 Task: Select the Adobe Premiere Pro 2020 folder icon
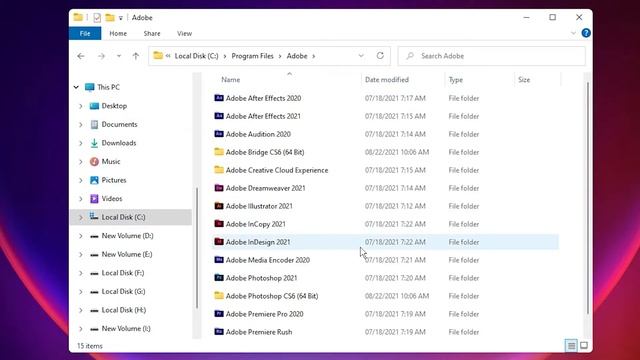click(x=219, y=313)
